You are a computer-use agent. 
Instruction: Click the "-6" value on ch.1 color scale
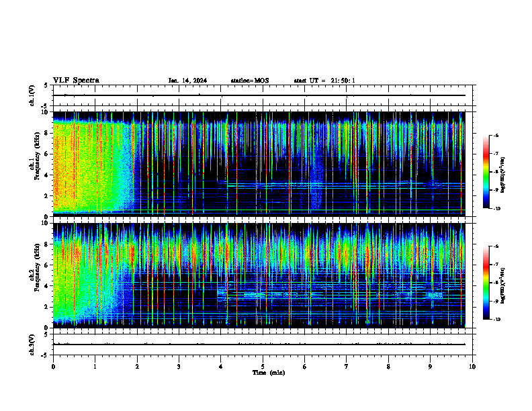click(x=496, y=135)
